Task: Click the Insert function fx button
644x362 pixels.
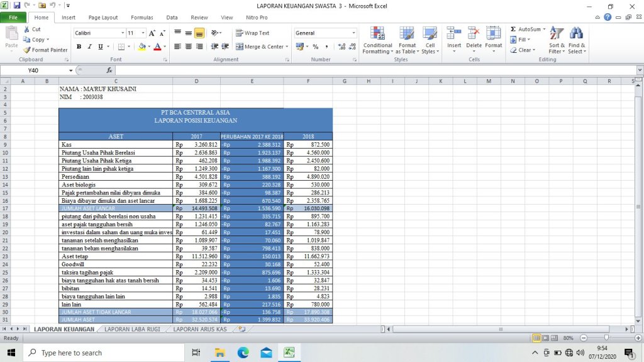Action: [x=109, y=71]
